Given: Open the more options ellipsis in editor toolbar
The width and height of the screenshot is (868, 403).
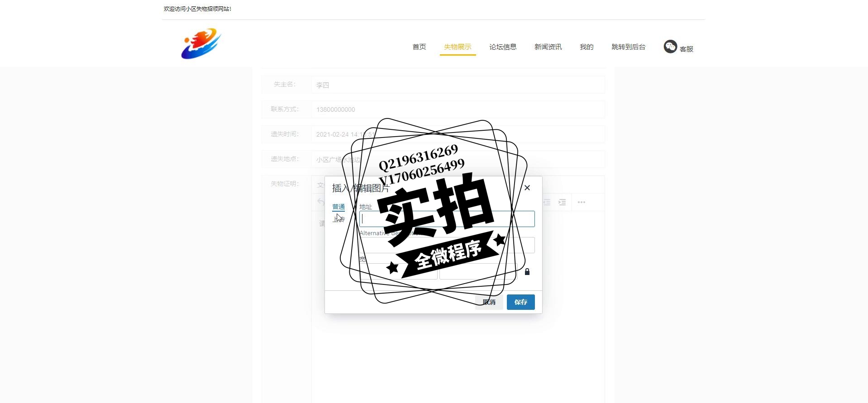Looking at the screenshot, I should coord(582,202).
